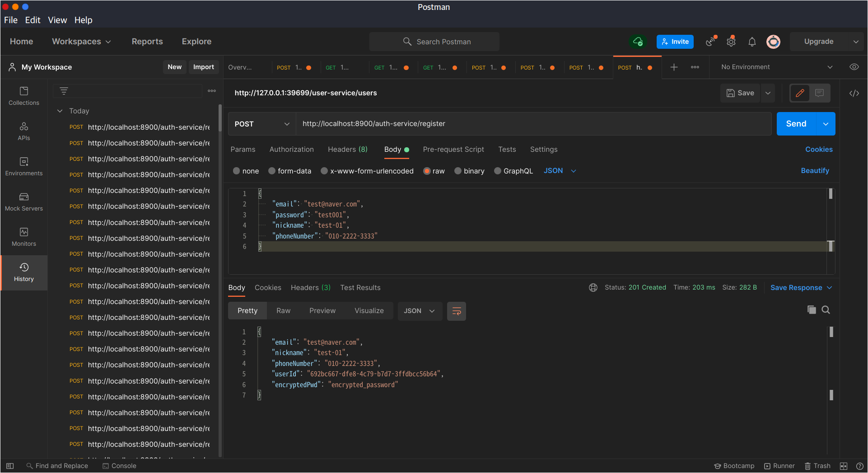
Task: Search the response with the magnifier icon
Action: (x=826, y=310)
